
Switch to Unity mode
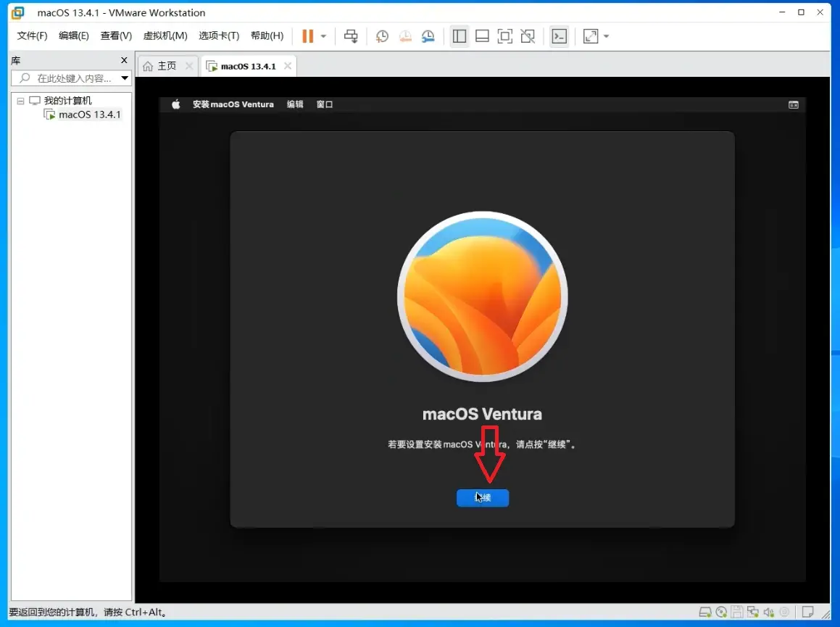tap(528, 36)
